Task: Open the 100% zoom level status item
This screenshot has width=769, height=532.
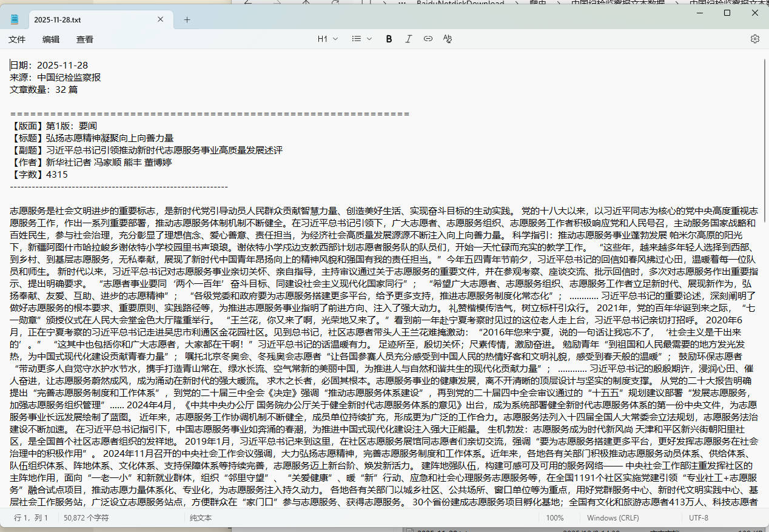Action: [555, 518]
